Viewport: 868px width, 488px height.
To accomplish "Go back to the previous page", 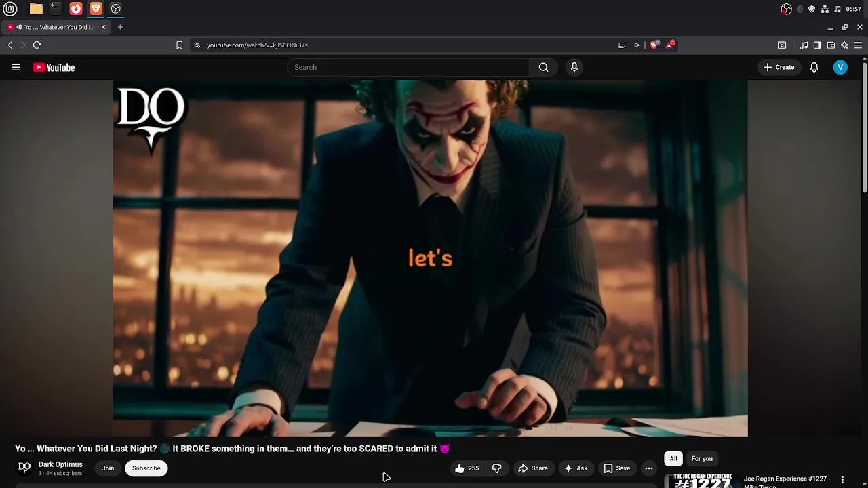I will pos(10,45).
